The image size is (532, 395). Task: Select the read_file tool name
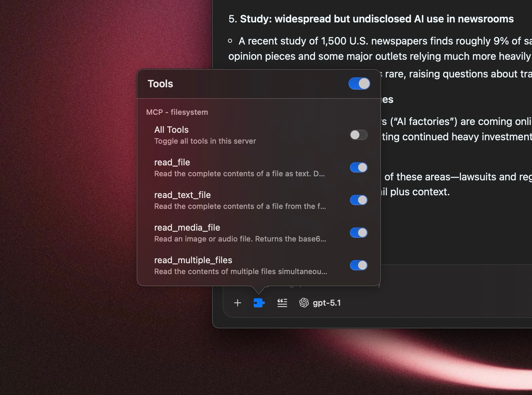(x=172, y=162)
